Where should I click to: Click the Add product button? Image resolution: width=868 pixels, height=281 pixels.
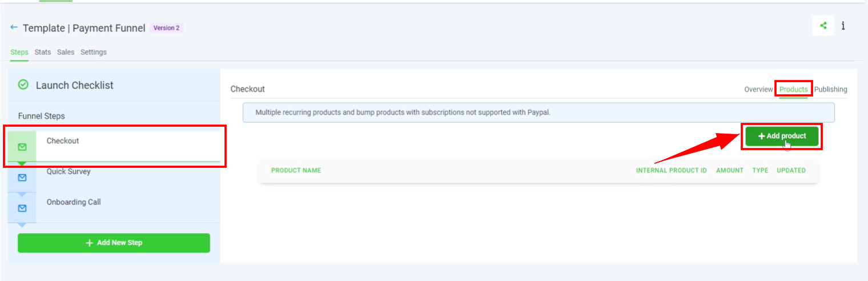[782, 137]
